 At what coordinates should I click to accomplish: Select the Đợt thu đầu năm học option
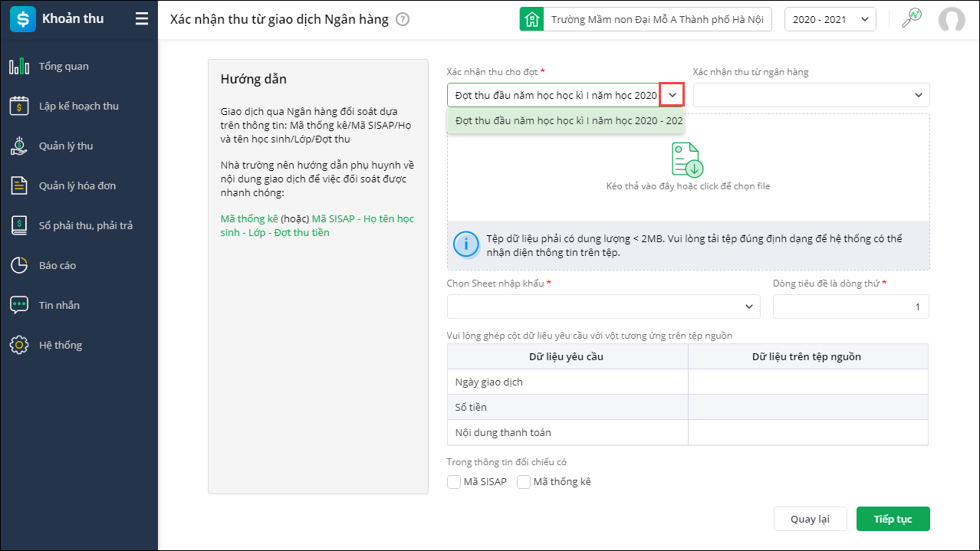[x=566, y=120]
